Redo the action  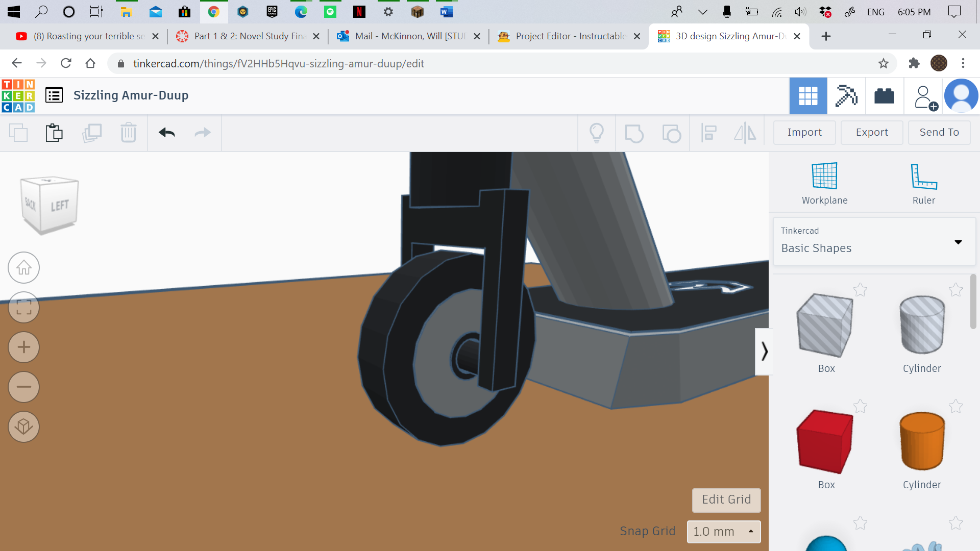click(x=203, y=133)
